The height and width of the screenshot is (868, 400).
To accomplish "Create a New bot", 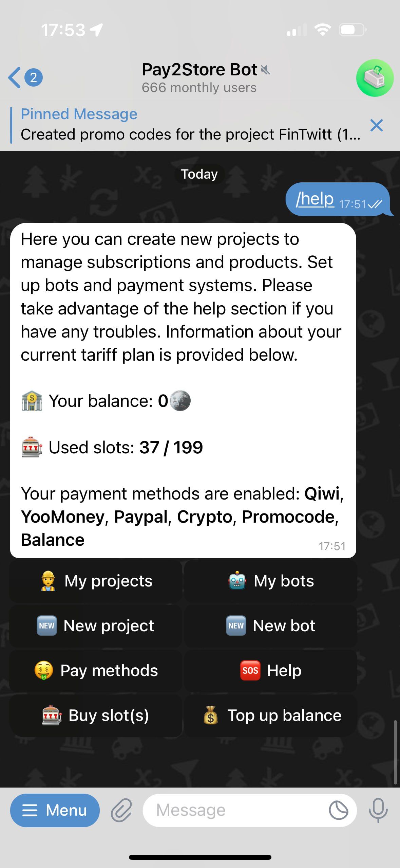I will [270, 626].
